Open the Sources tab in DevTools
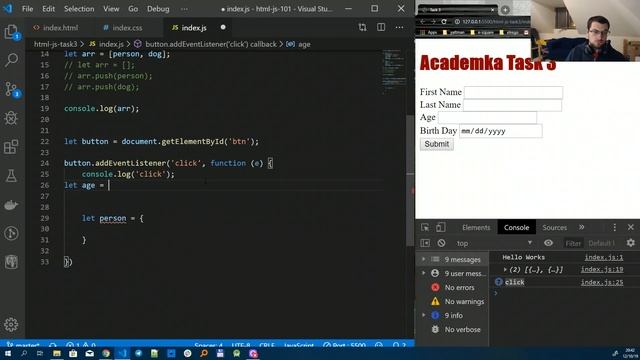The height and width of the screenshot is (360, 640). (x=554, y=228)
